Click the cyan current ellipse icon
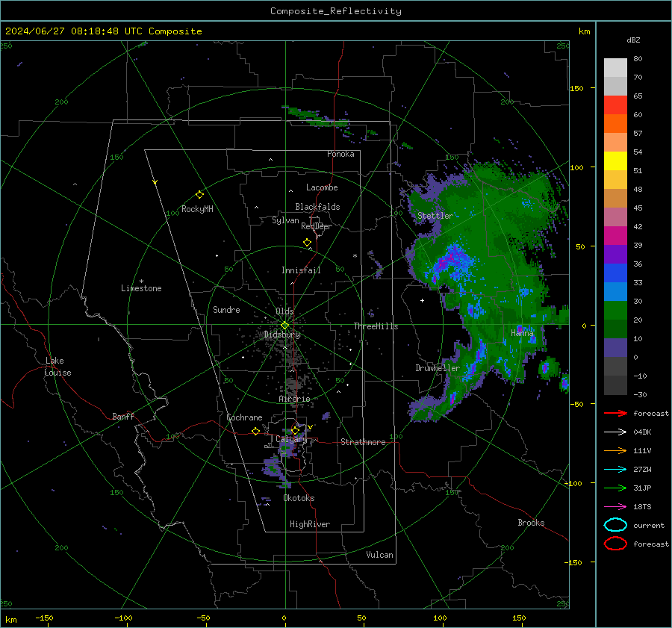The height and width of the screenshot is (628, 672). pos(615,525)
